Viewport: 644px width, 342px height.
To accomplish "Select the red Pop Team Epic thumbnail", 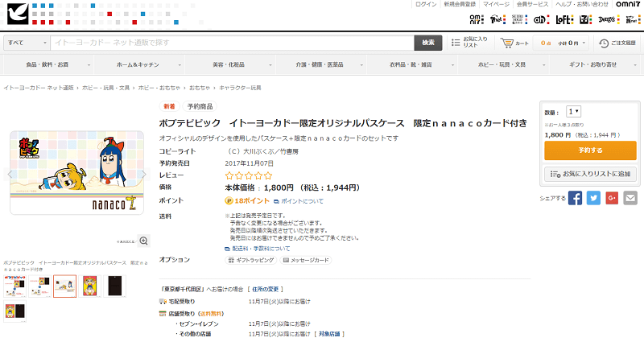I will [x=90, y=286].
